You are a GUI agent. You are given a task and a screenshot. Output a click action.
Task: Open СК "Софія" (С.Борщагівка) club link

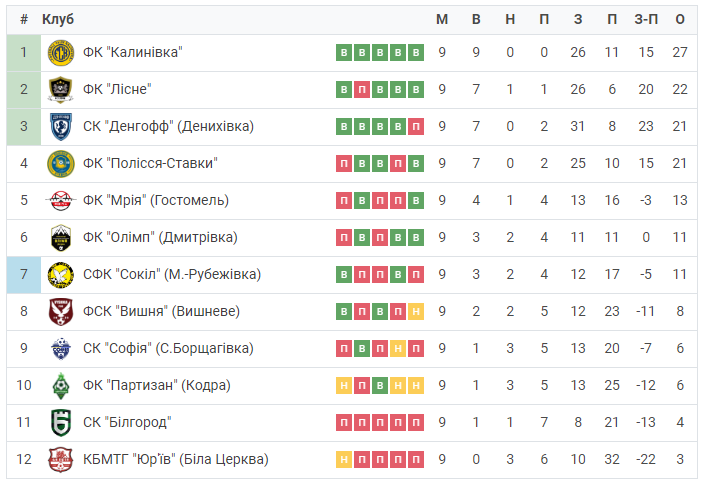click(x=168, y=348)
